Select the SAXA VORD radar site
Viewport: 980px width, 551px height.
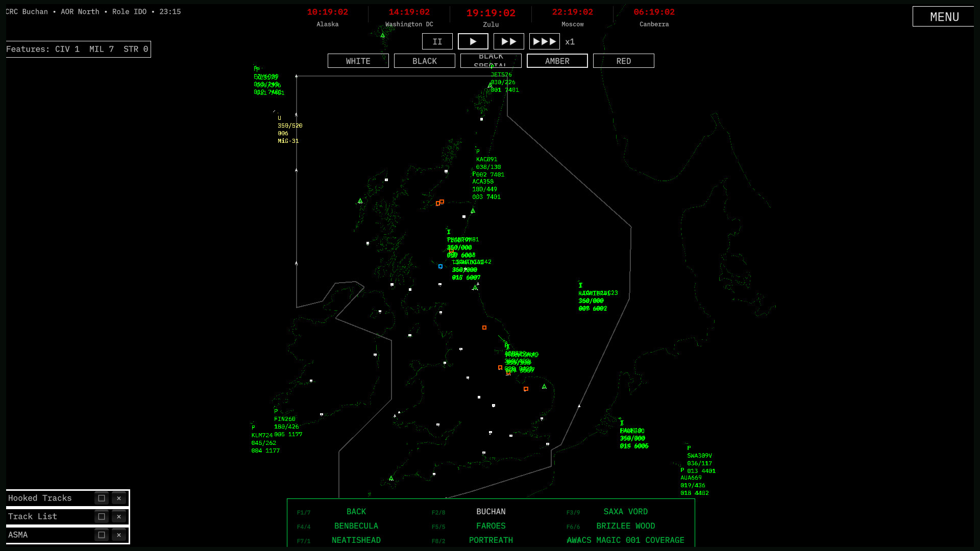pyautogui.click(x=625, y=512)
